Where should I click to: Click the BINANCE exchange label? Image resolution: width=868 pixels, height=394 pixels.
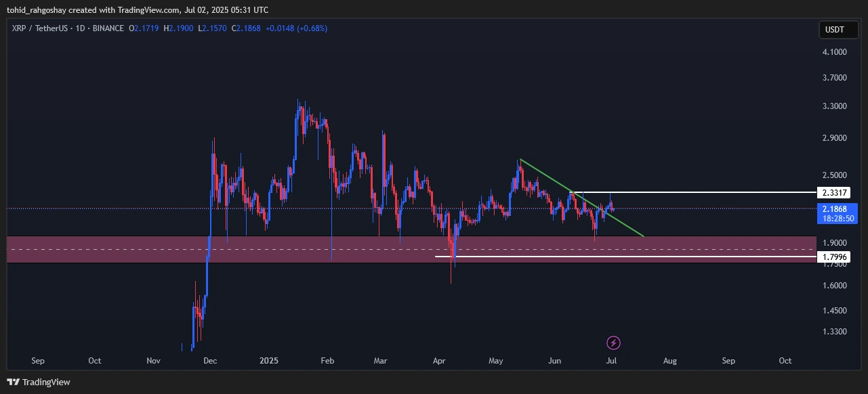108,28
